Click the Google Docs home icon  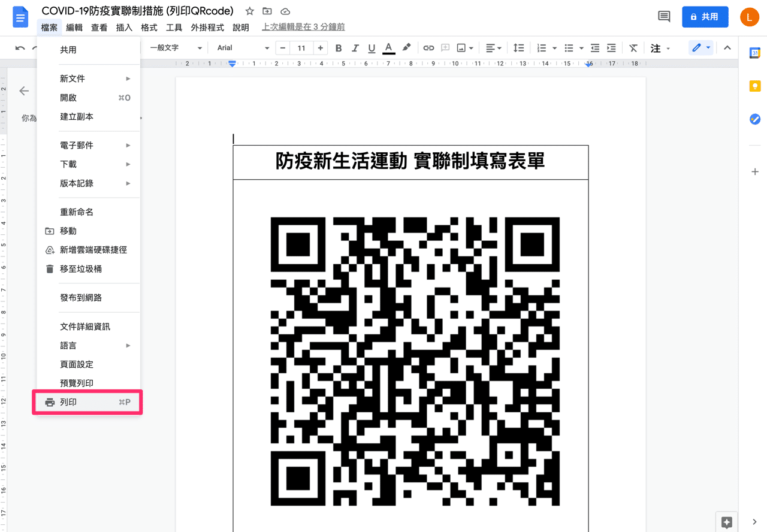coord(21,17)
